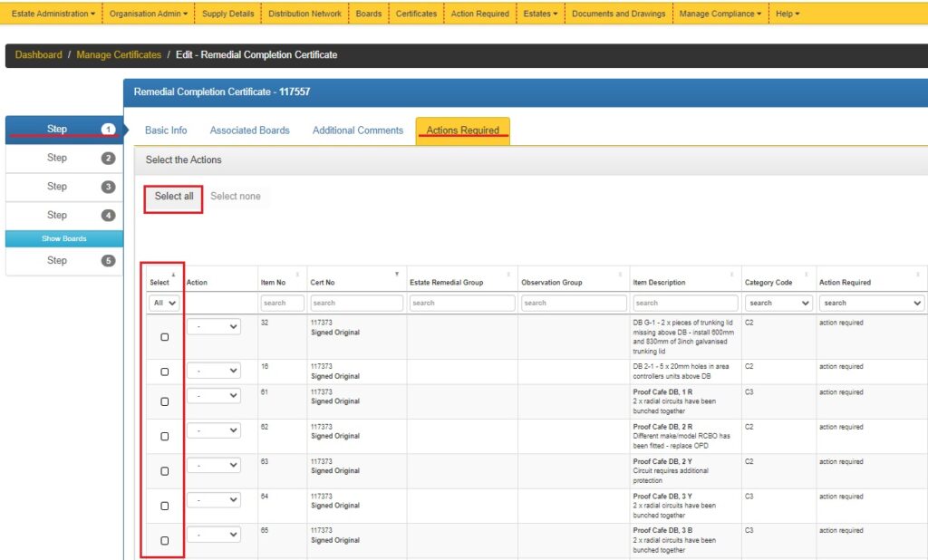Check the row for item 65
This screenshot has height=560, width=928.
point(164,540)
